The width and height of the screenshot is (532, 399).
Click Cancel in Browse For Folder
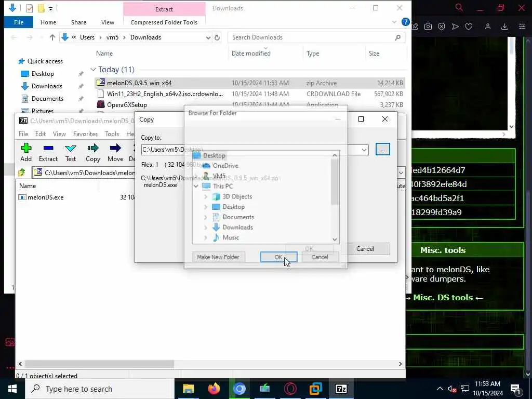(320, 257)
